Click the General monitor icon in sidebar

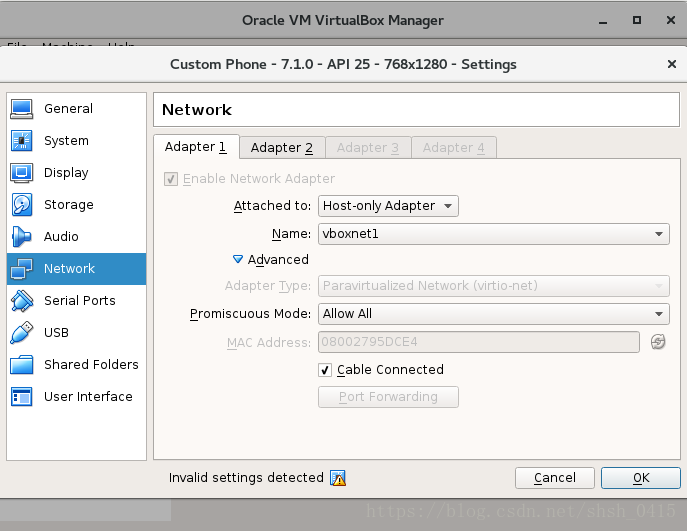click(21, 109)
